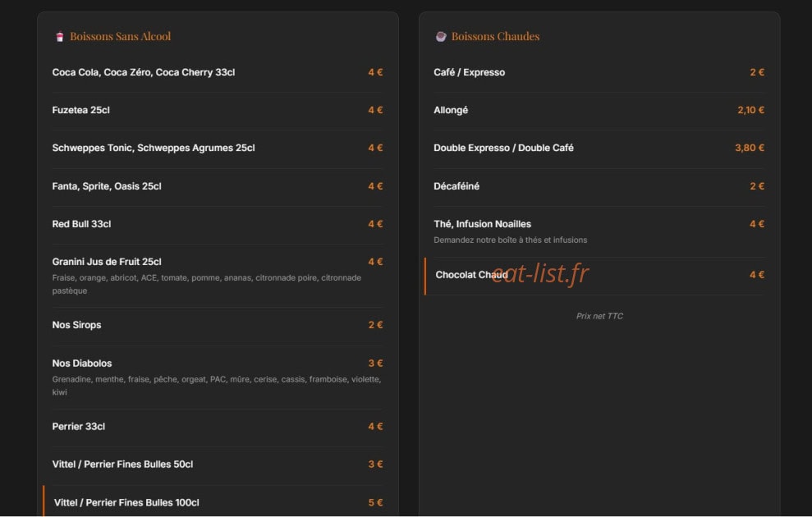Select the Fuzetea 25cl menu item
Viewport: 812px width, 517px height.
[x=218, y=110]
